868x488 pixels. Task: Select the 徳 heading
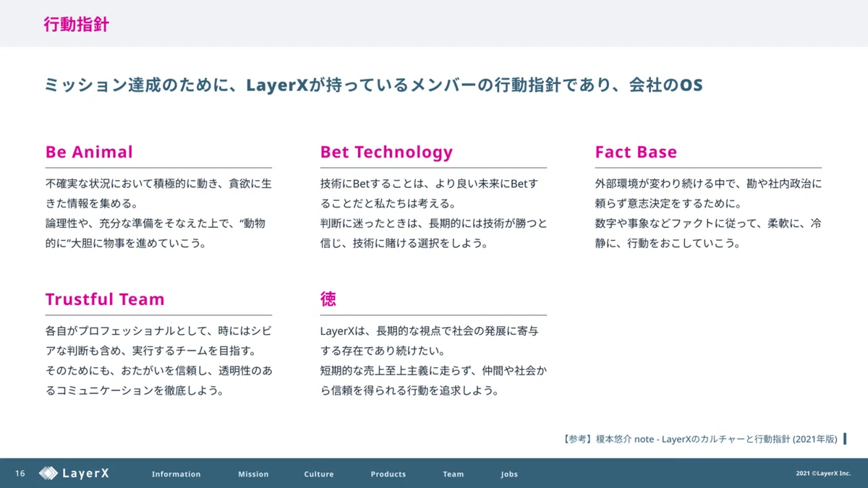[328, 299]
